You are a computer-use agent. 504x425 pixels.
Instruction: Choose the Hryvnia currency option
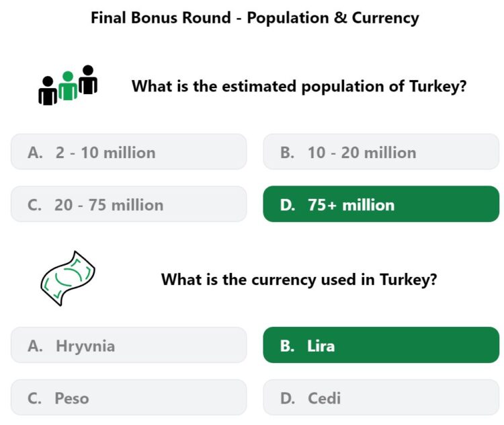point(128,345)
